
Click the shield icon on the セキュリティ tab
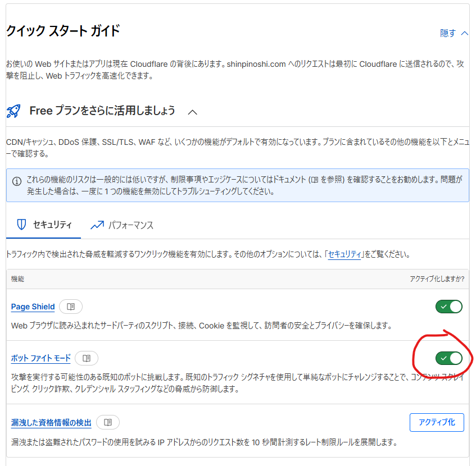21,225
